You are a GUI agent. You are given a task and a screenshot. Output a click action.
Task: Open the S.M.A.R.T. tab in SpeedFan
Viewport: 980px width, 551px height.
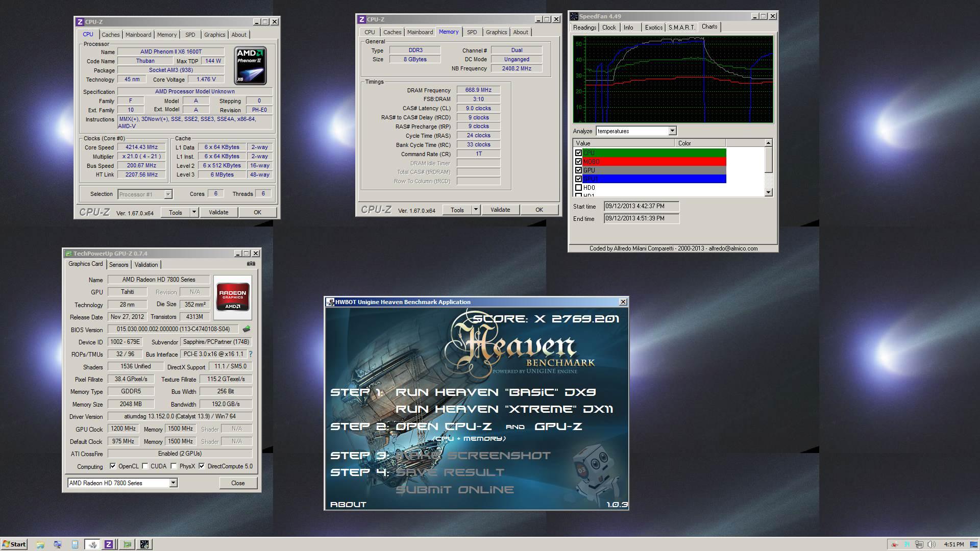click(x=681, y=28)
